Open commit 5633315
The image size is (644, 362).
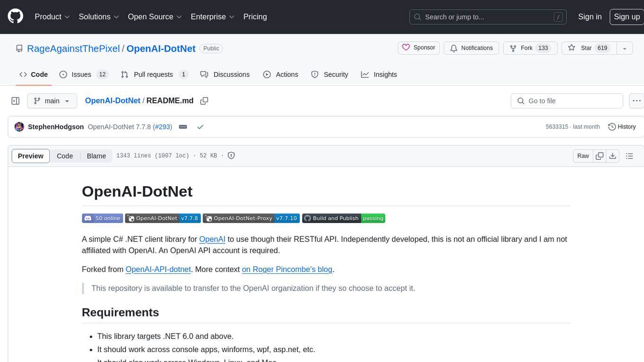click(x=557, y=127)
